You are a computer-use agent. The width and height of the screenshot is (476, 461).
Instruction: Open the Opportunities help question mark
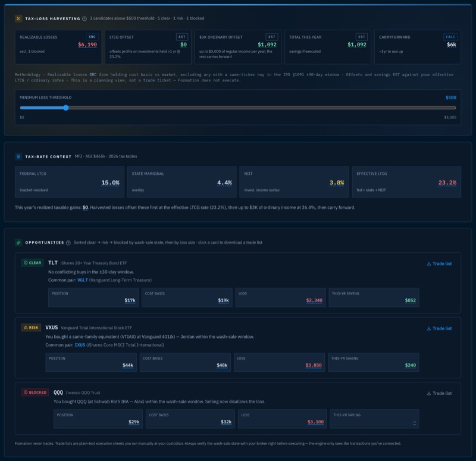(68, 243)
